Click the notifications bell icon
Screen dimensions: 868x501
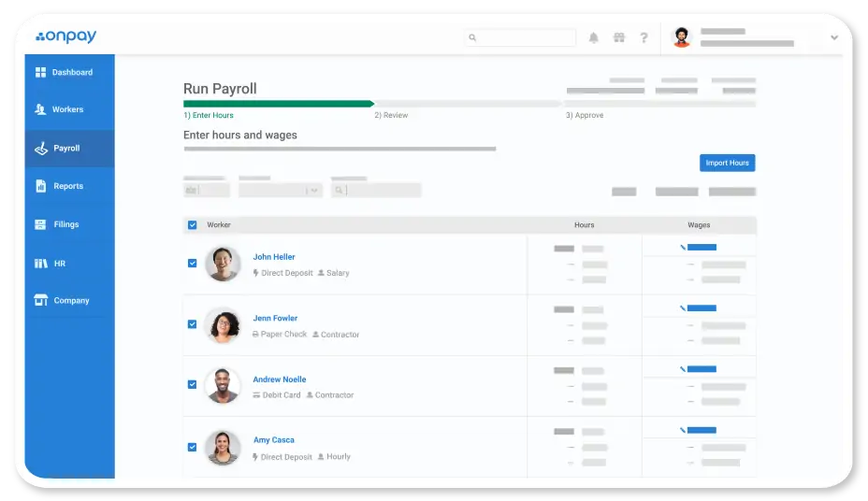pyautogui.click(x=593, y=38)
